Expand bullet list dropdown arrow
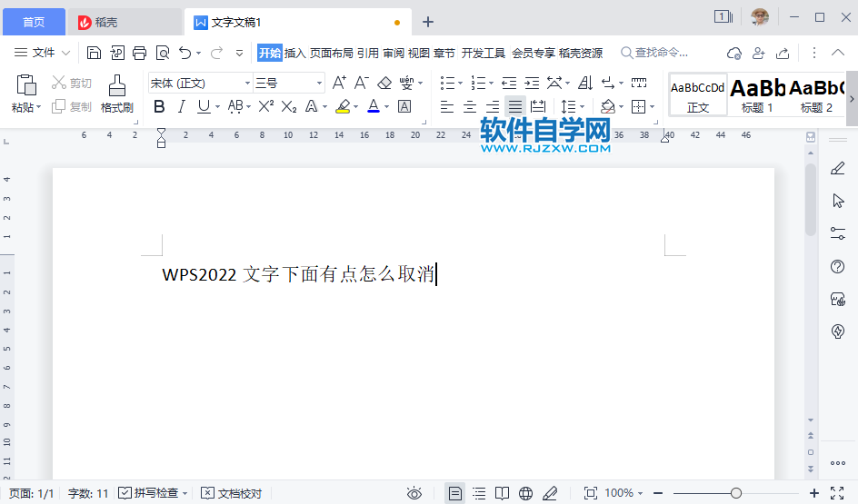858x504 pixels. 460,84
